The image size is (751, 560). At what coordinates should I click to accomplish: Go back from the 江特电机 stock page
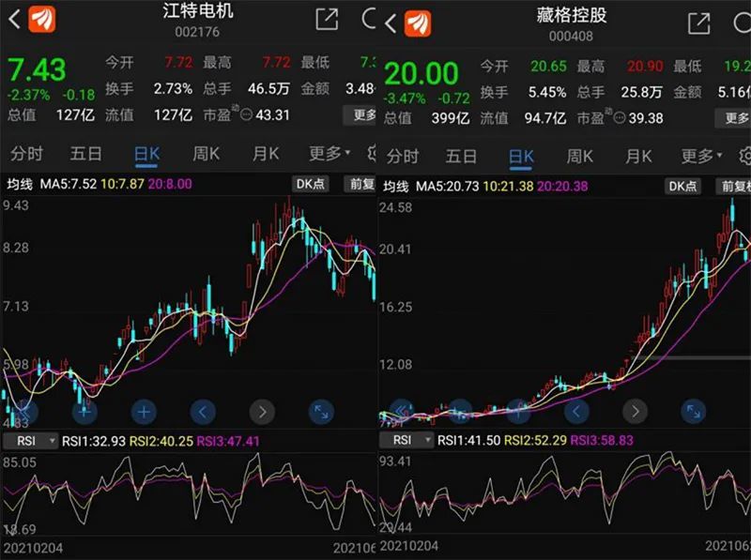[14, 20]
